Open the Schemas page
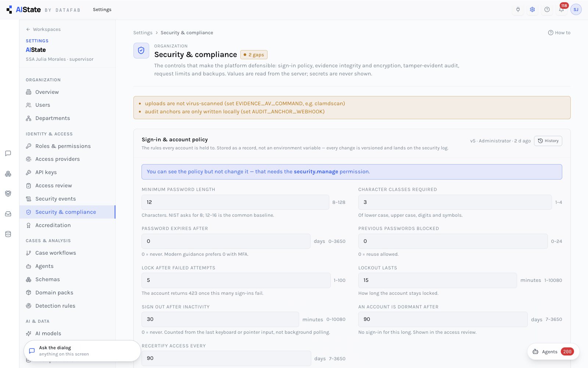This screenshot has height=368, width=588. 67,279
